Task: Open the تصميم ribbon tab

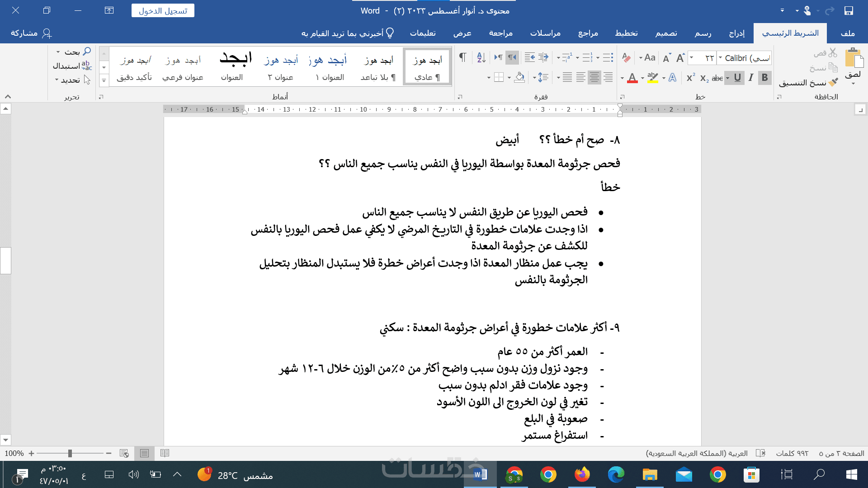Action: (x=666, y=33)
